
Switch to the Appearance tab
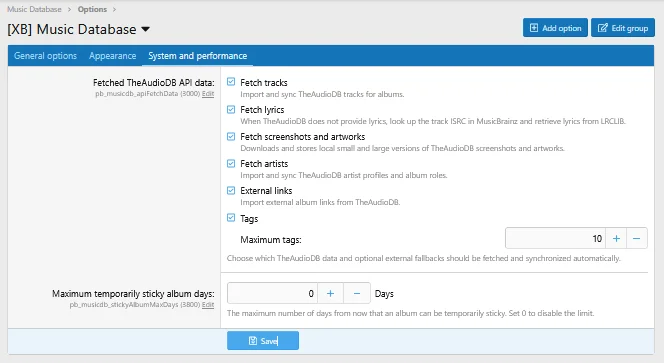coord(113,55)
